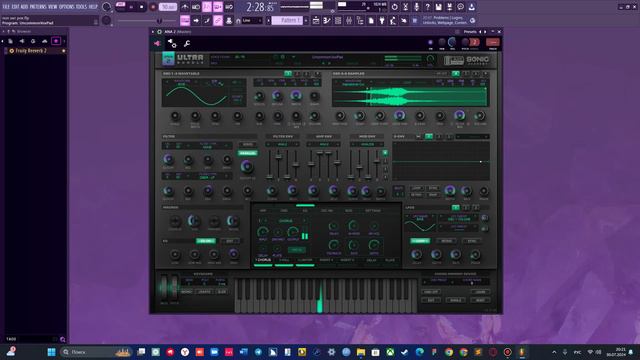This screenshot has width=640, height=360.
Task: Click the highlighted plugin database icon in browser
Action: [x=56, y=41]
